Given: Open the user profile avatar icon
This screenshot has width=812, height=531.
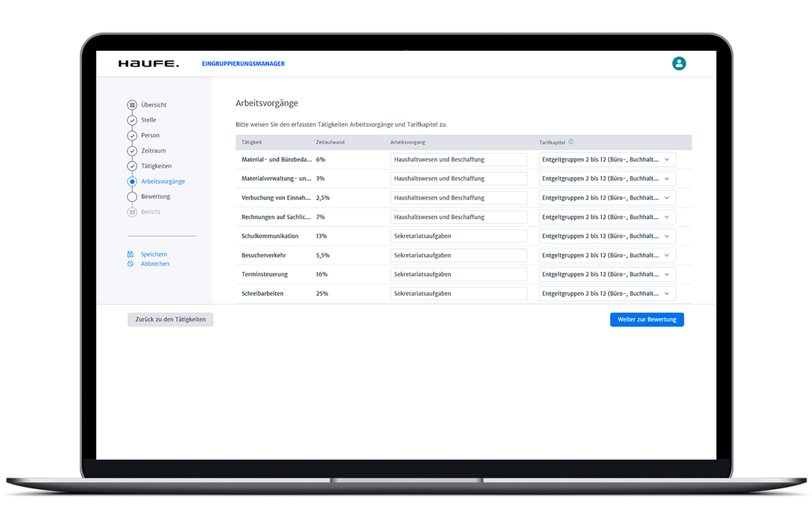Looking at the screenshot, I should (x=679, y=63).
